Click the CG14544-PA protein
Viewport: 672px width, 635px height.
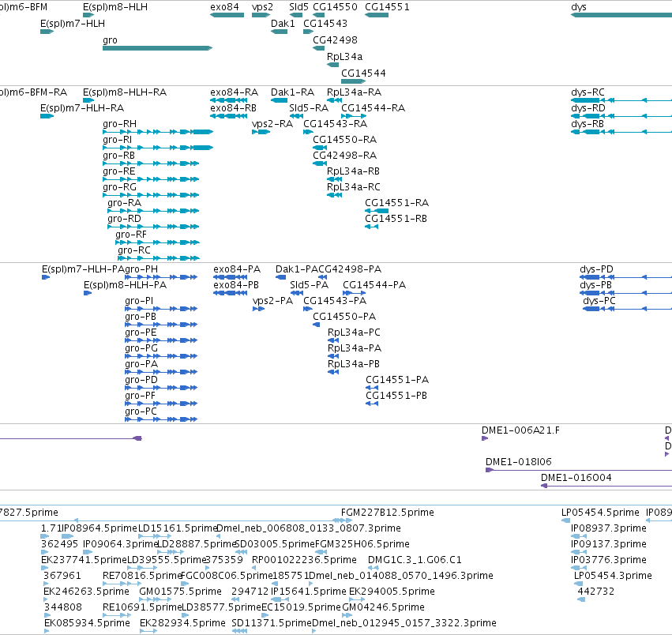tap(355, 293)
